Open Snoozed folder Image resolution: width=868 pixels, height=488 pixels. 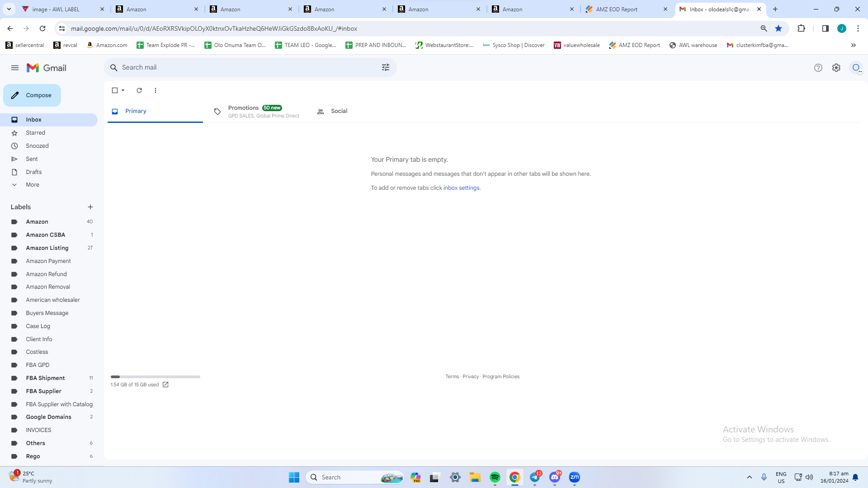point(37,146)
